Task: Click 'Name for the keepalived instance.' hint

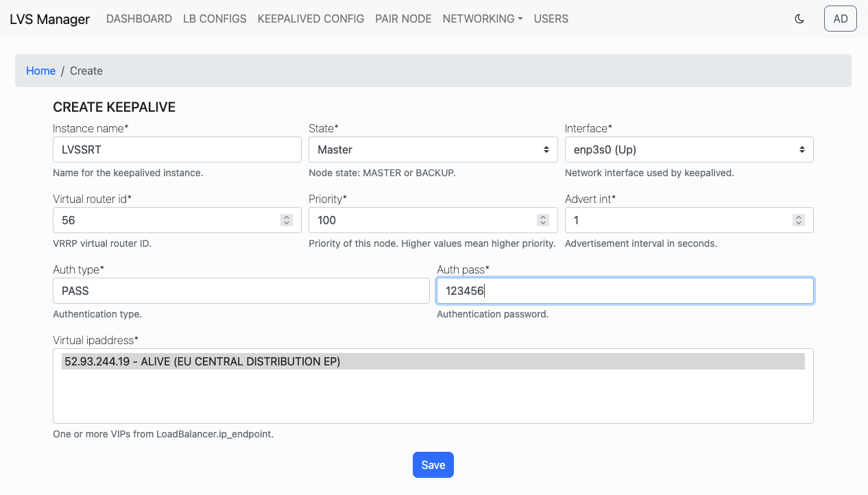Action: coord(128,173)
